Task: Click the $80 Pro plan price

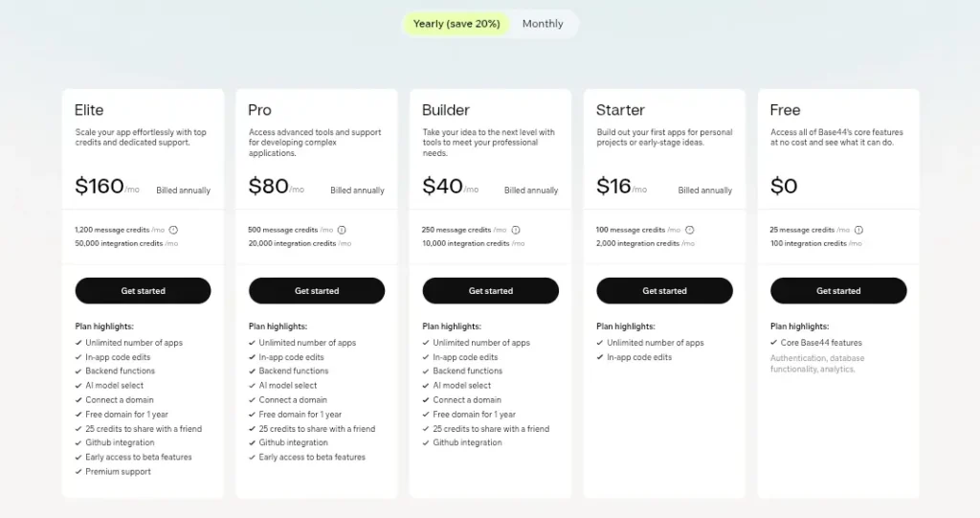Action: click(x=269, y=187)
